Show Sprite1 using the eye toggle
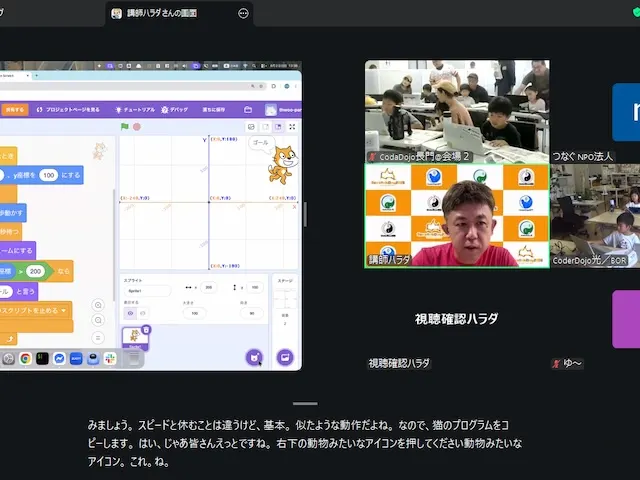 tap(130, 313)
